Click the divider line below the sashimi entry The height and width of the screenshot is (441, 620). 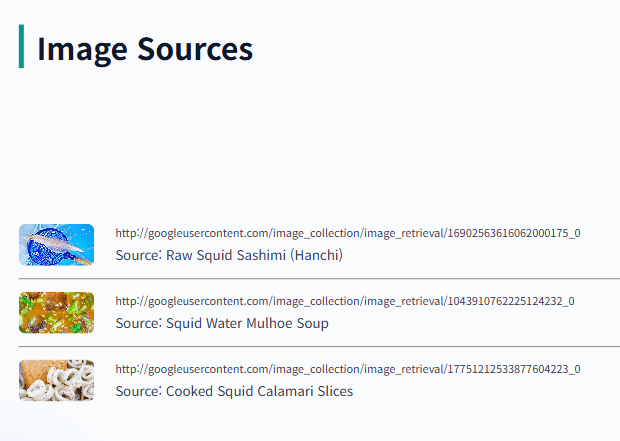point(319,278)
